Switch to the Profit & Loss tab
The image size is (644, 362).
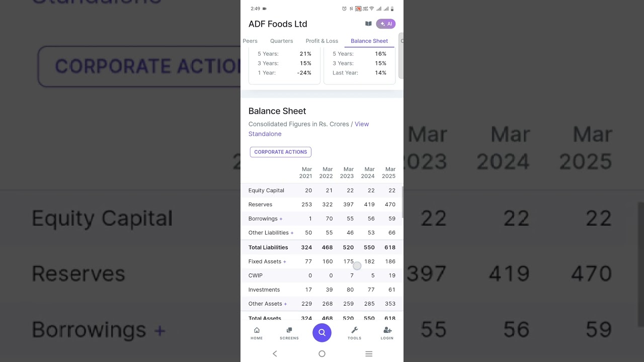click(x=322, y=41)
